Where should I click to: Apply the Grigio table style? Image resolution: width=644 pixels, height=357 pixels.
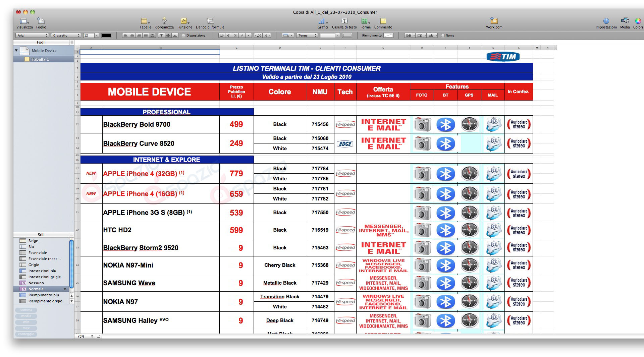point(41,265)
